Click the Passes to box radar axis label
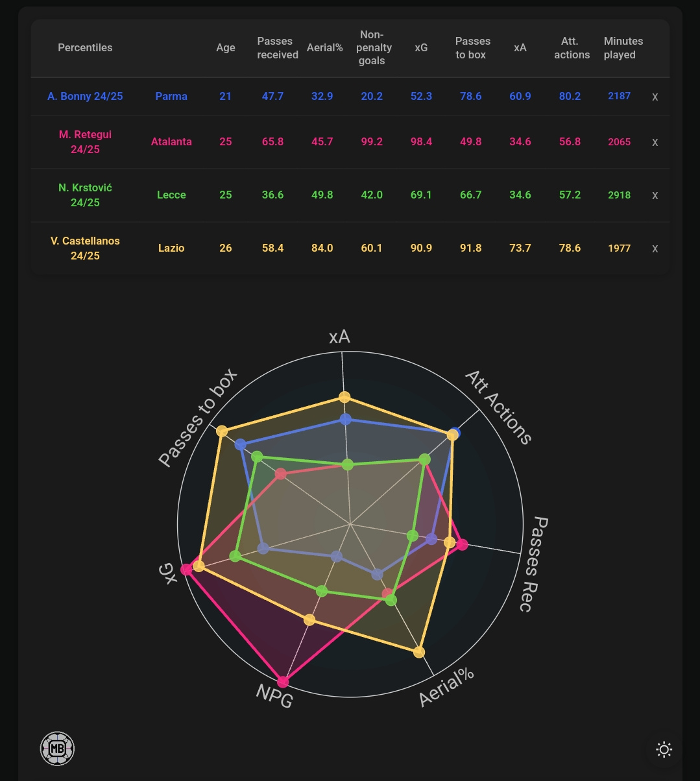 pyautogui.click(x=198, y=418)
